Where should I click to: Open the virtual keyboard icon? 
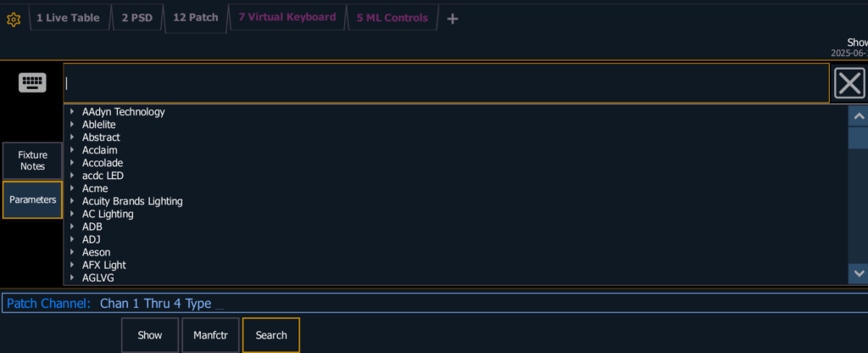[33, 82]
